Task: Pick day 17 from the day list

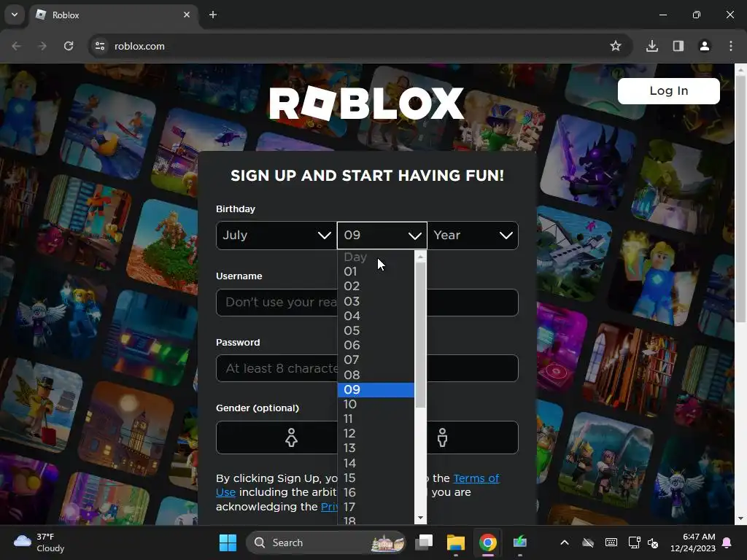Action: pyautogui.click(x=376, y=507)
